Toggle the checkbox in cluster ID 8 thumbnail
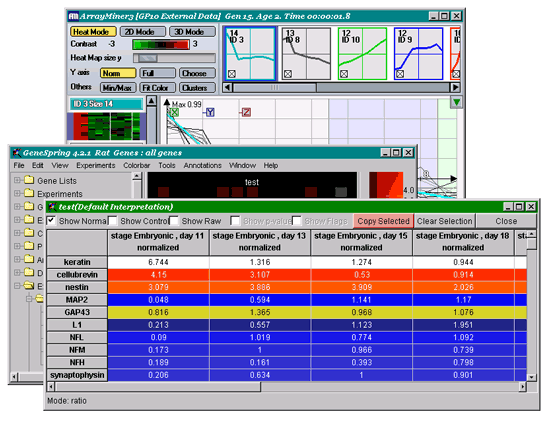 coord(288,74)
